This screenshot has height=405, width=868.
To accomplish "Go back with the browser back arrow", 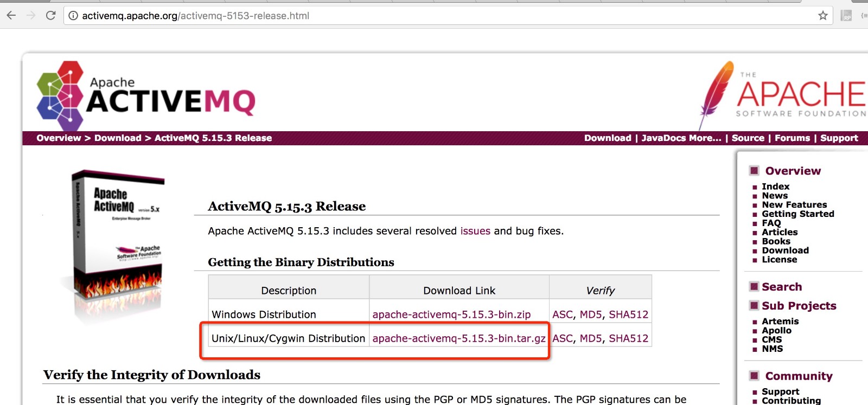I will (x=11, y=15).
